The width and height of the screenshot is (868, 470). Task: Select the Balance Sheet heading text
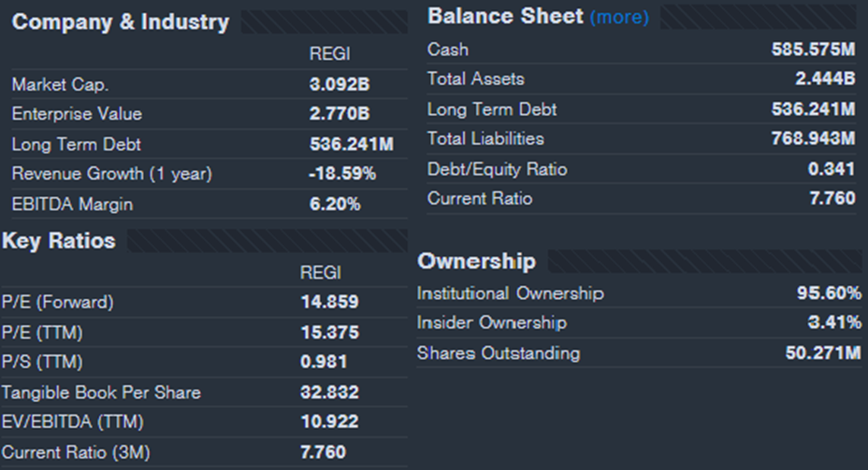click(505, 17)
